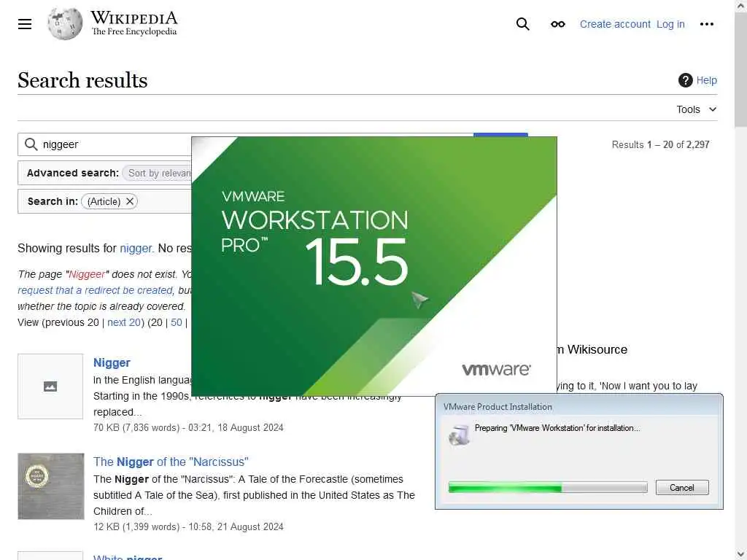Click 'Preparing VMware Workstation for installation' text
Image resolution: width=747 pixels, height=560 pixels.
click(557, 427)
